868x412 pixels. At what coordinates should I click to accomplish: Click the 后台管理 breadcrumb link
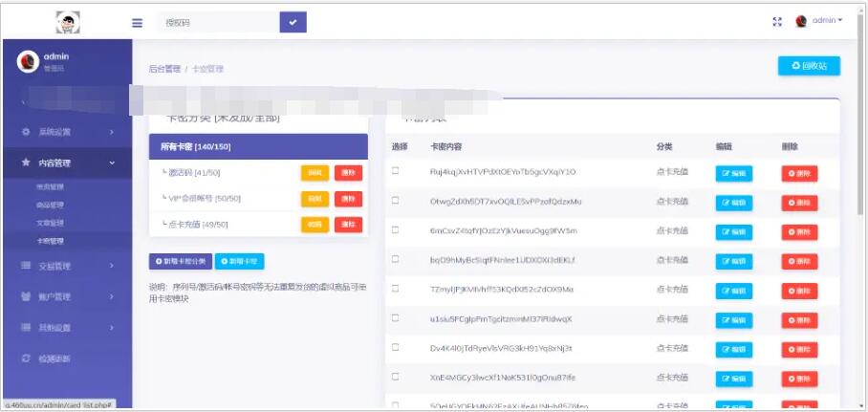point(164,69)
